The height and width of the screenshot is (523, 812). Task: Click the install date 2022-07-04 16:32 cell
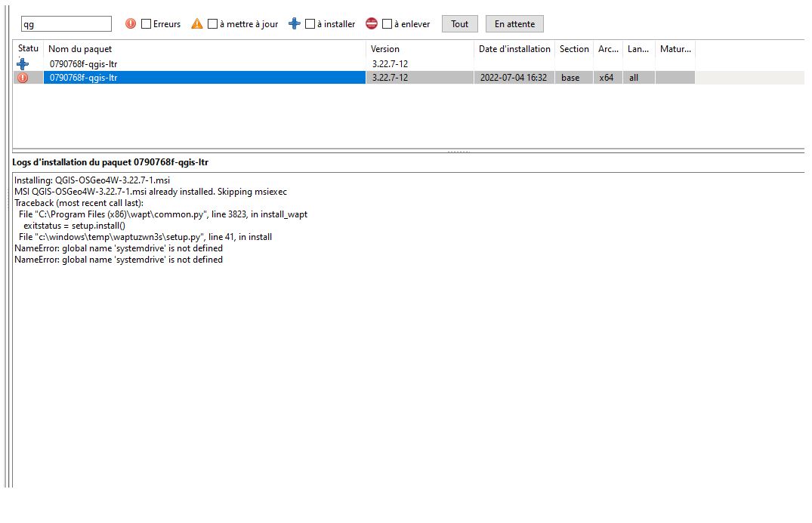tap(513, 78)
